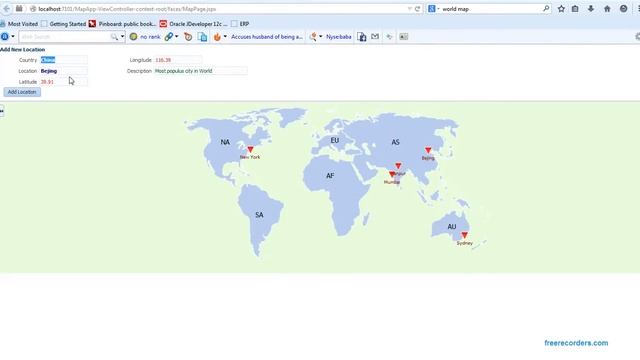
Task: Click the Add Location button
Action: tap(22, 92)
